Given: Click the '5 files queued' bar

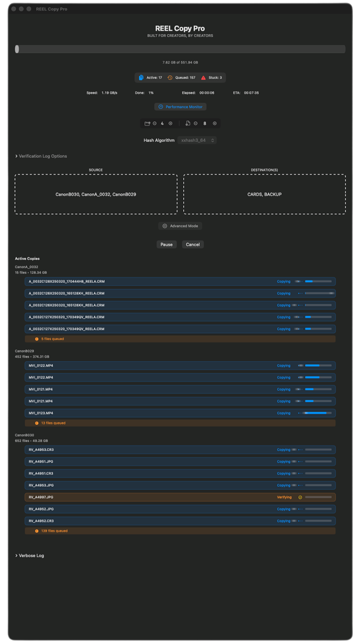Looking at the screenshot, I should tap(180, 339).
